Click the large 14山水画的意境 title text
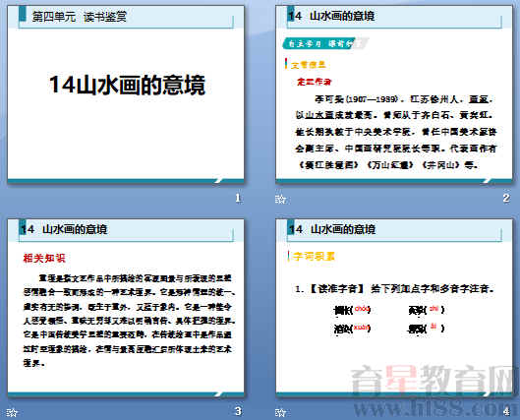520x420 pixels. pos(128,85)
